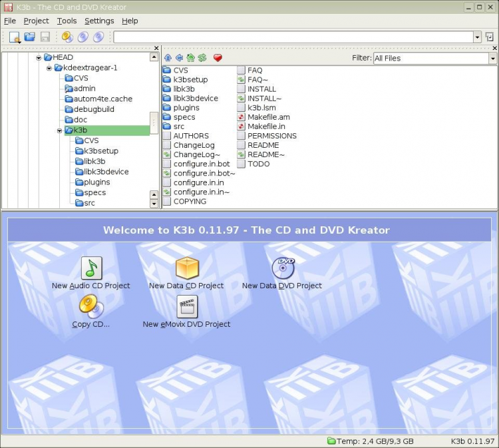Viewport: 499px width, 448px height.
Task: Select specs folder in the tree
Action: (x=90, y=192)
